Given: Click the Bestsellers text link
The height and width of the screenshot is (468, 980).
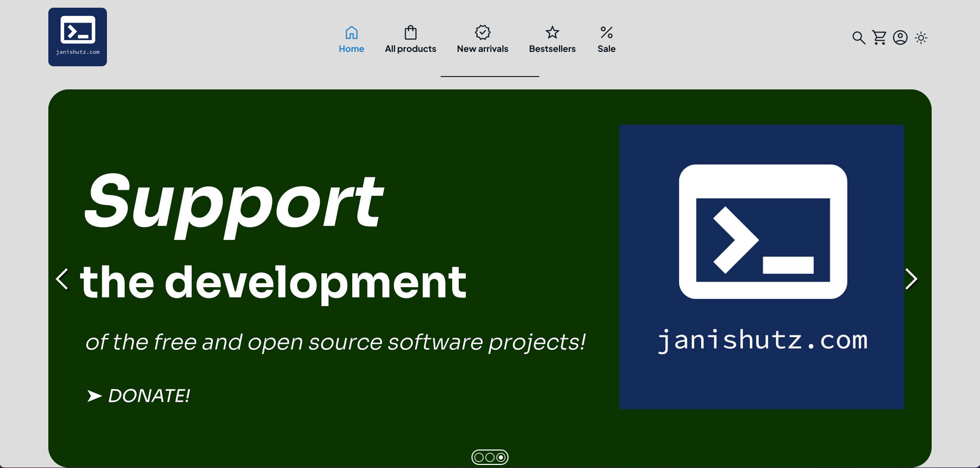Looking at the screenshot, I should [552, 49].
